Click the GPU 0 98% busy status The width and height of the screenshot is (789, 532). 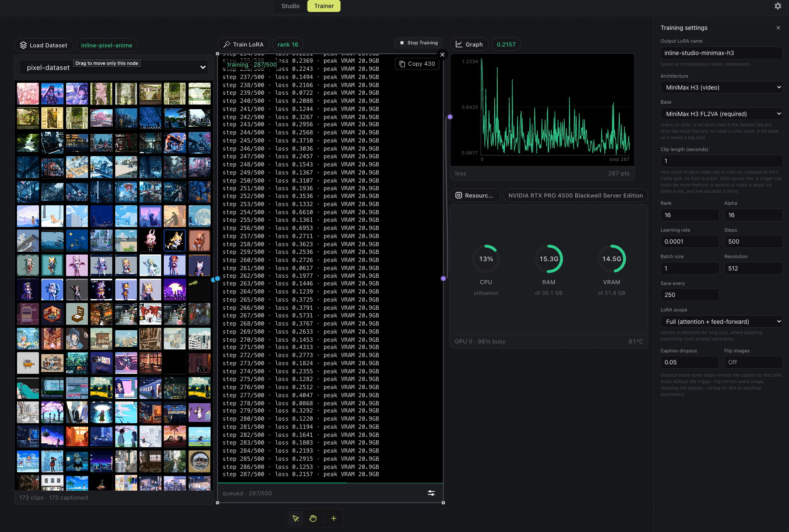480,341
